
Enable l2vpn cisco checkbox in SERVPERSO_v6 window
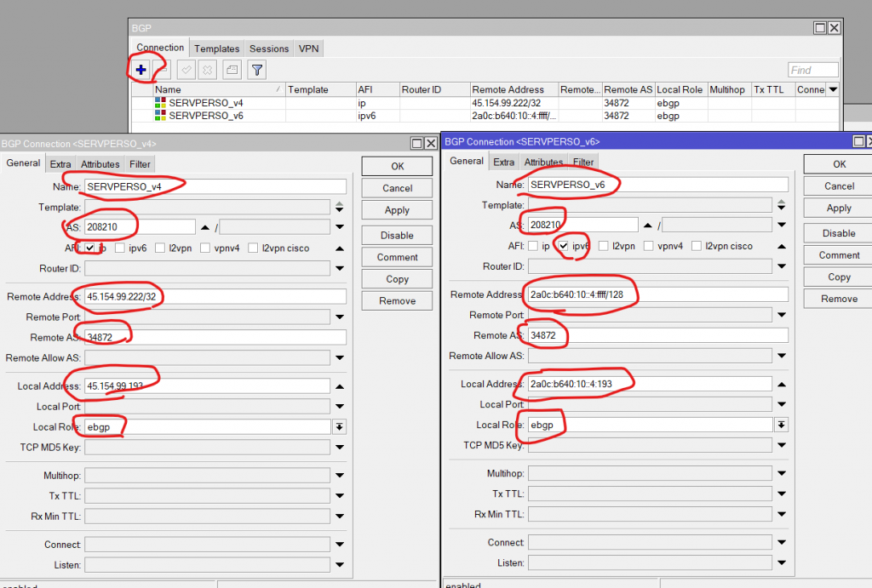tap(697, 246)
